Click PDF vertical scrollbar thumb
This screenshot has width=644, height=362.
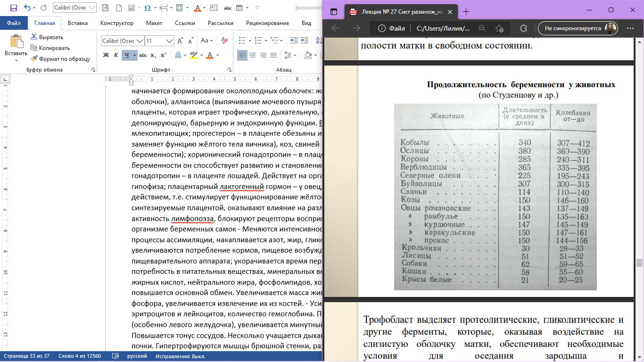pos(639,263)
